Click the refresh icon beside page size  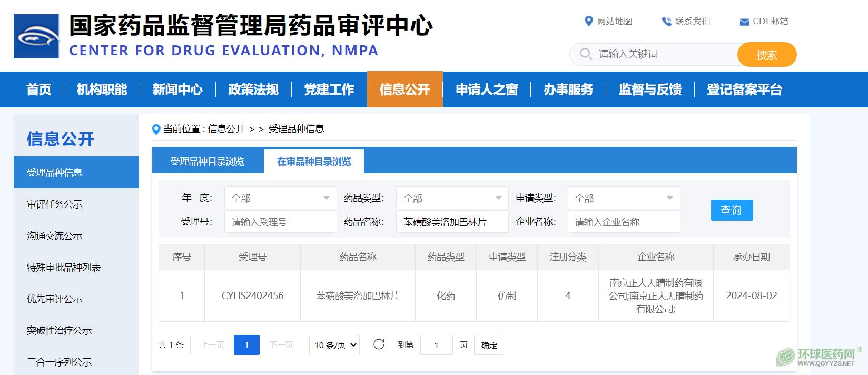pos(379,344)
